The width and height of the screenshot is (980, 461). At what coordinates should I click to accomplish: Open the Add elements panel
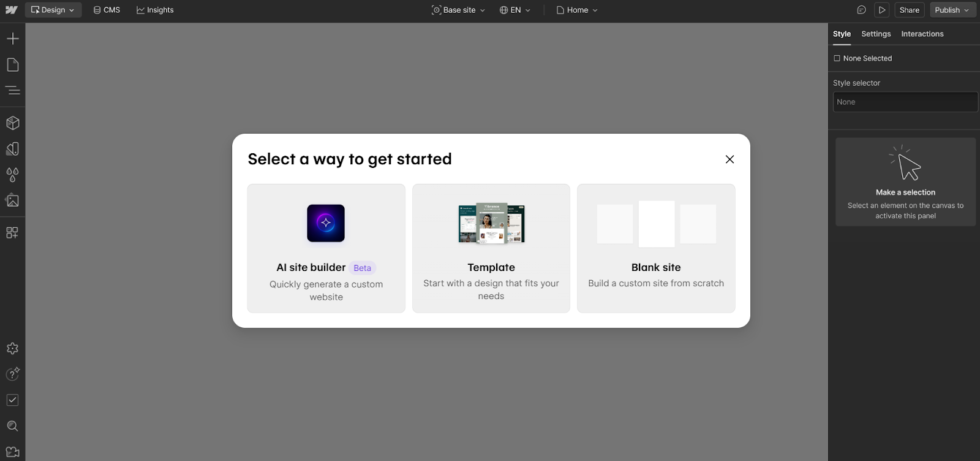point(12,39)
